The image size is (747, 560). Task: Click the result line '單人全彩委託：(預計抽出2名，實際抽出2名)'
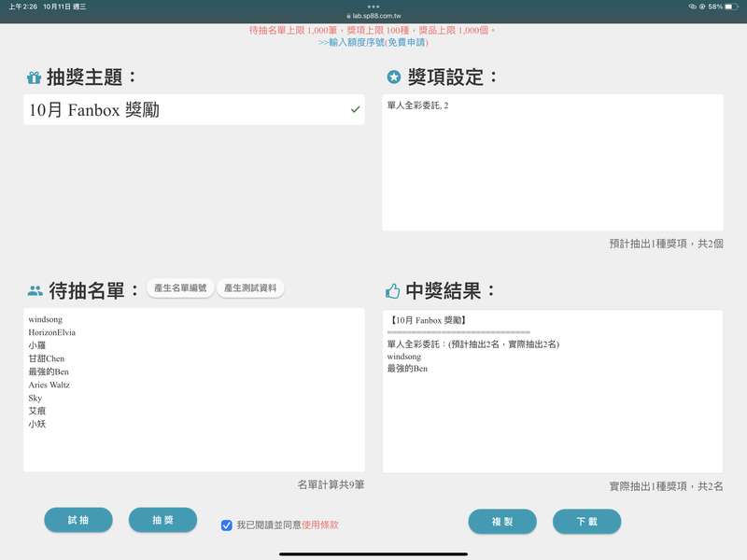click(x=473, y=343)
